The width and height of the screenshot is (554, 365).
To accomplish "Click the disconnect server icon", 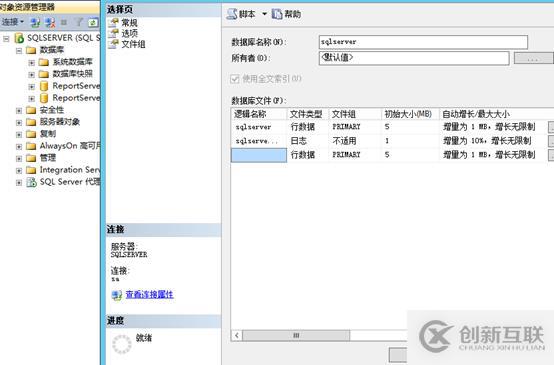I will pyautogui.click(x=50, y=23).
